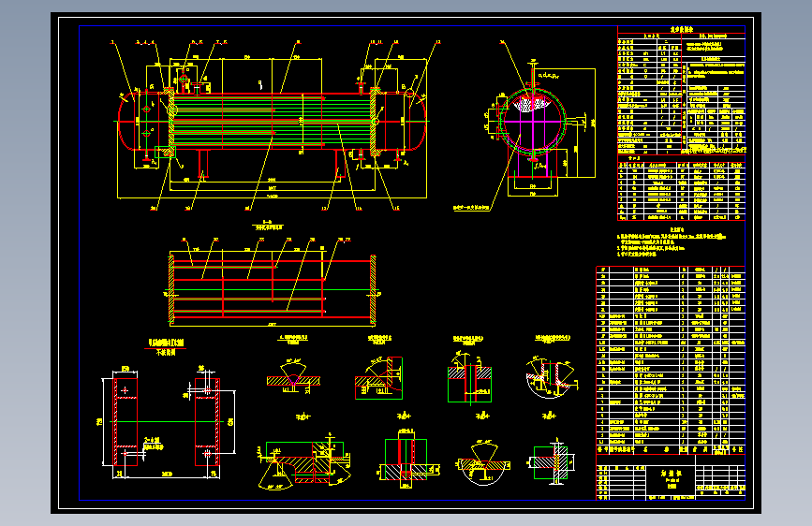Select the circular cross-section end view
Screen dimensions: 812x526
click(532, 122)
